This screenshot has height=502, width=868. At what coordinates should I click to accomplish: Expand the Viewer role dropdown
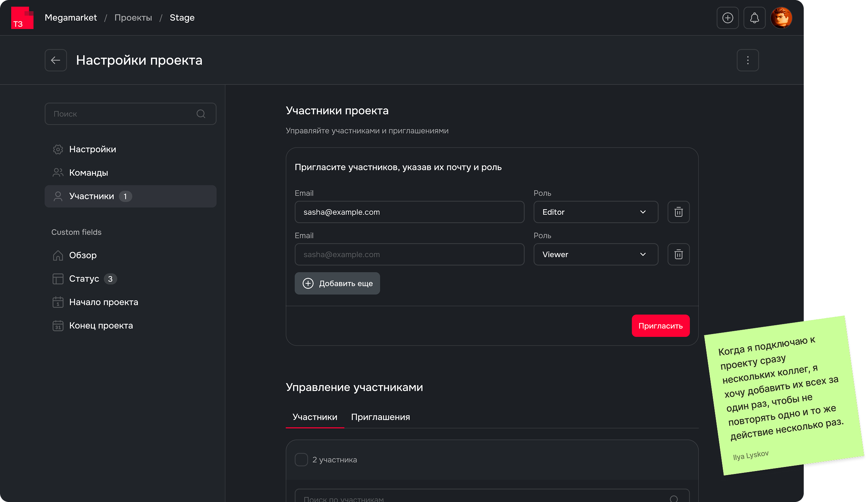coord(595,254)
